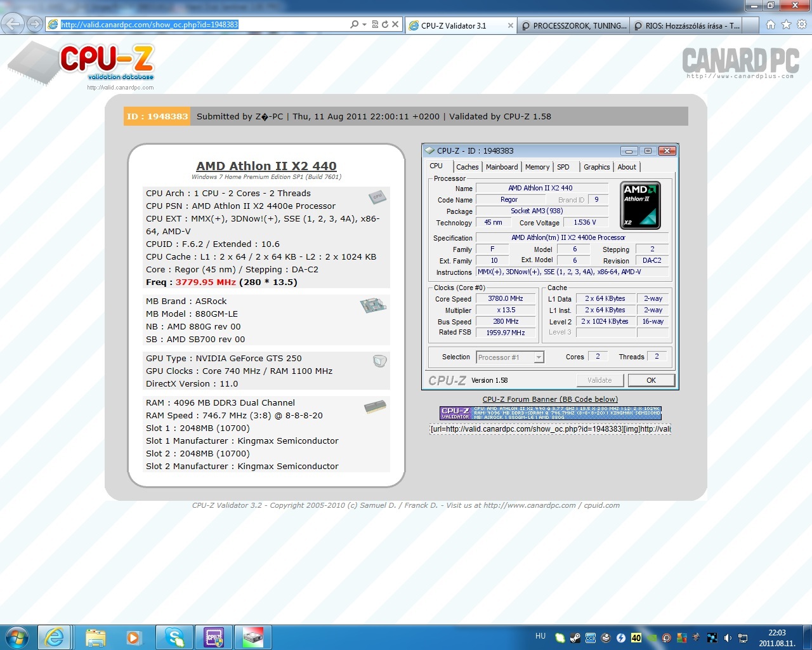This screenshot has width=812, height=650.
Task: Open the volume speaker tray icon
Action: (727, 638)
